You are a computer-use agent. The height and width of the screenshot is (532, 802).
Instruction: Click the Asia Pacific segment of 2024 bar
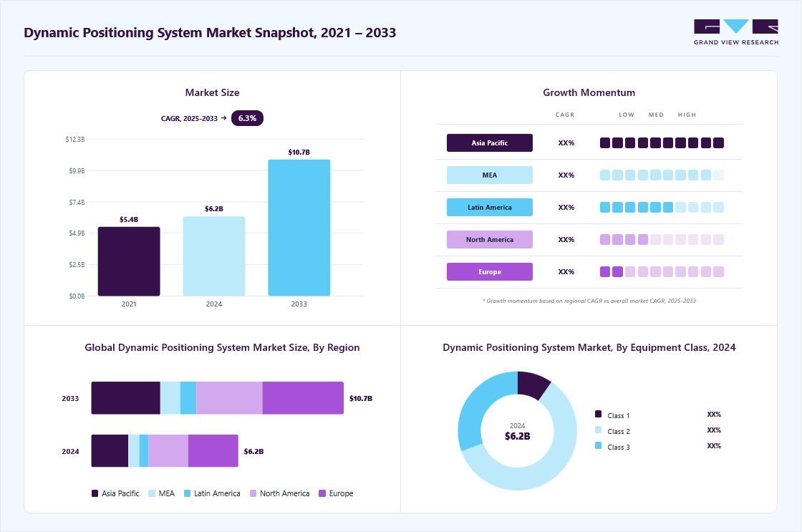(x=110, y=450)
